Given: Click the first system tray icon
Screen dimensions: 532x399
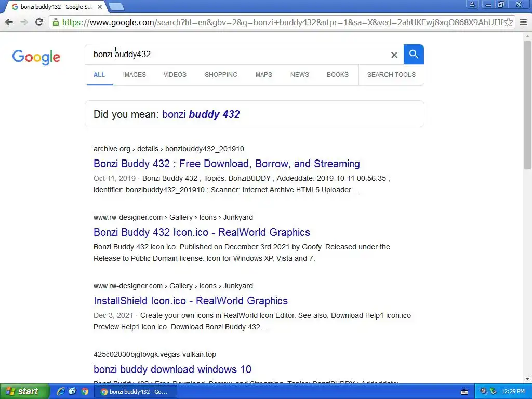Looking at the screenshot, I should click(483, 391).
